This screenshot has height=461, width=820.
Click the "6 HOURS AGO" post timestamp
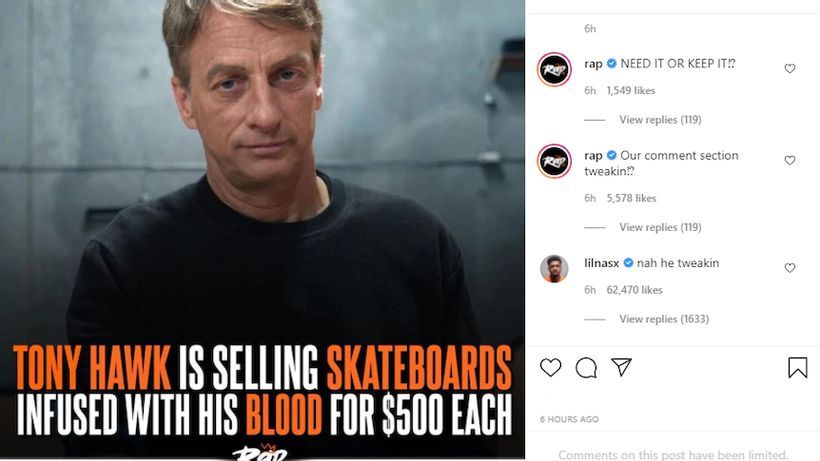pyautogui.click(x=569, y=419)
